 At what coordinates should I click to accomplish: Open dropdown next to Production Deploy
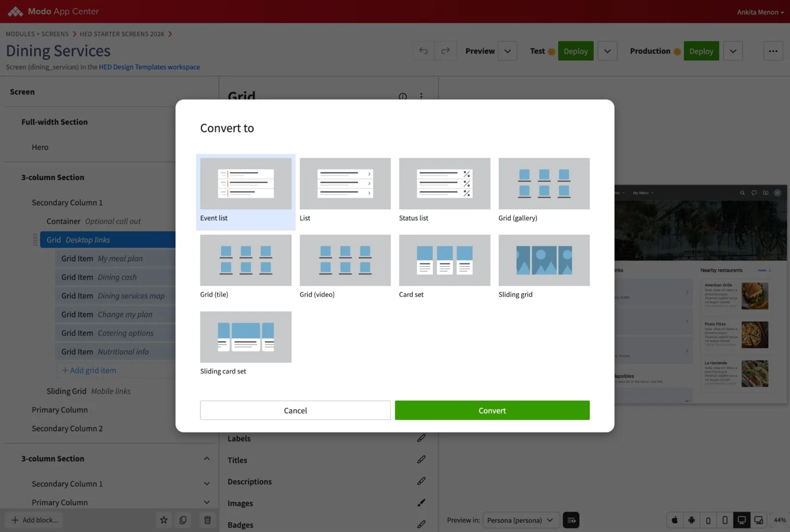[733, 51]
